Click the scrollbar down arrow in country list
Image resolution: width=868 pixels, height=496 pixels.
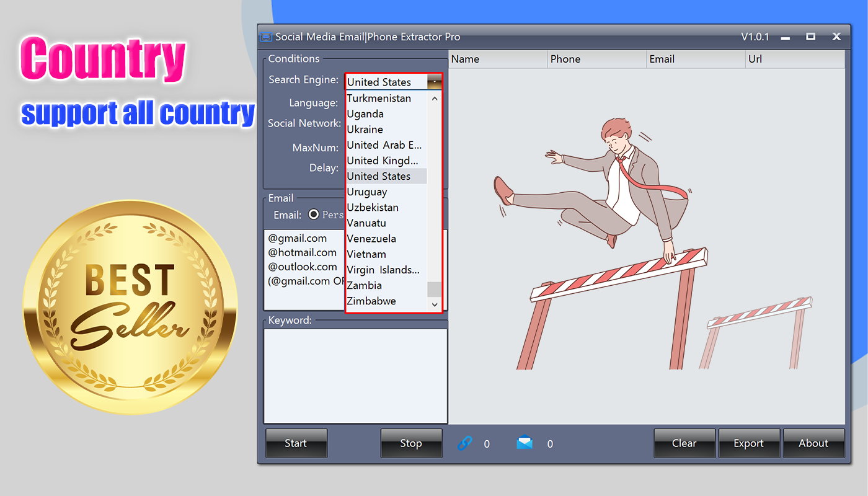pyautogui.click(x=435, y=304)
